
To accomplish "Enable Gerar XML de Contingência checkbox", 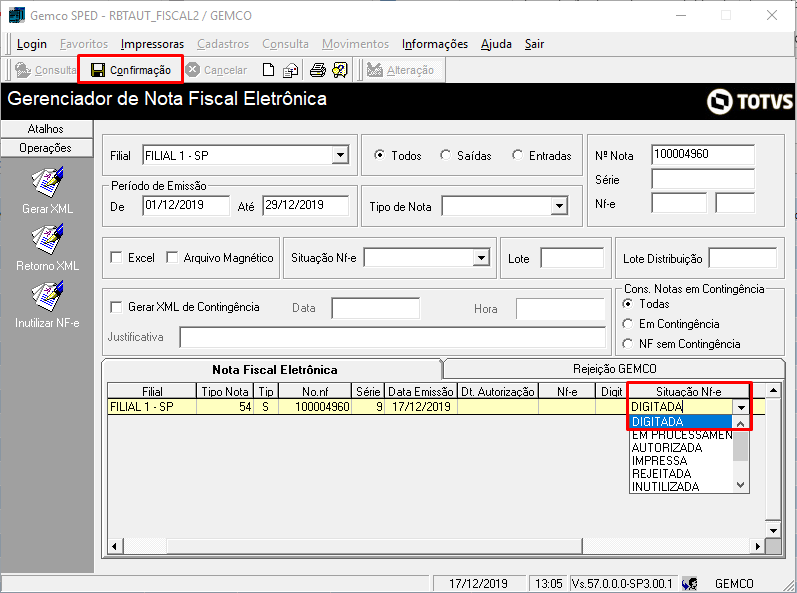I will click(x=116, y=307).
